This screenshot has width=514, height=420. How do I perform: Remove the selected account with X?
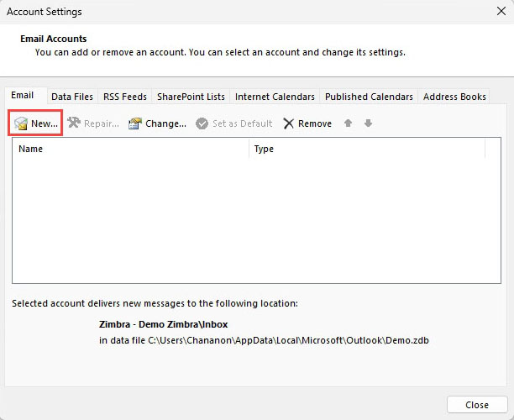point(289,123)
